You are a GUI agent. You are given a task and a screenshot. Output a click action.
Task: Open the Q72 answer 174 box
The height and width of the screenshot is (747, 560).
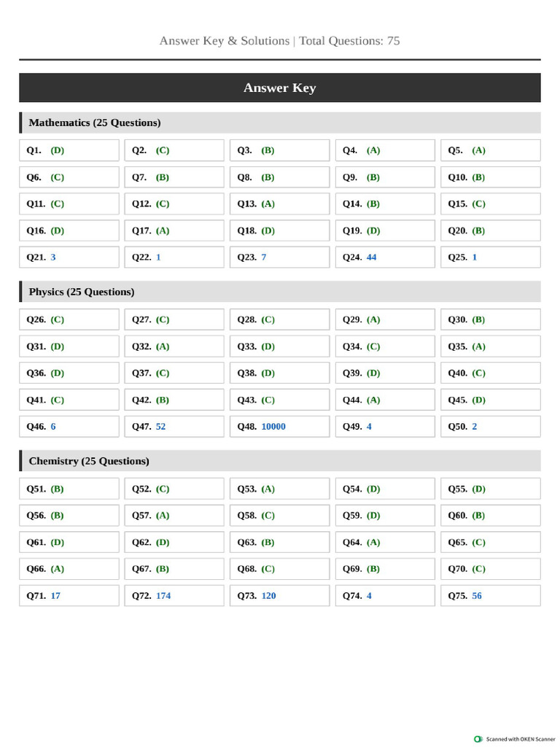pyautogui.click(x=174, y=595)
